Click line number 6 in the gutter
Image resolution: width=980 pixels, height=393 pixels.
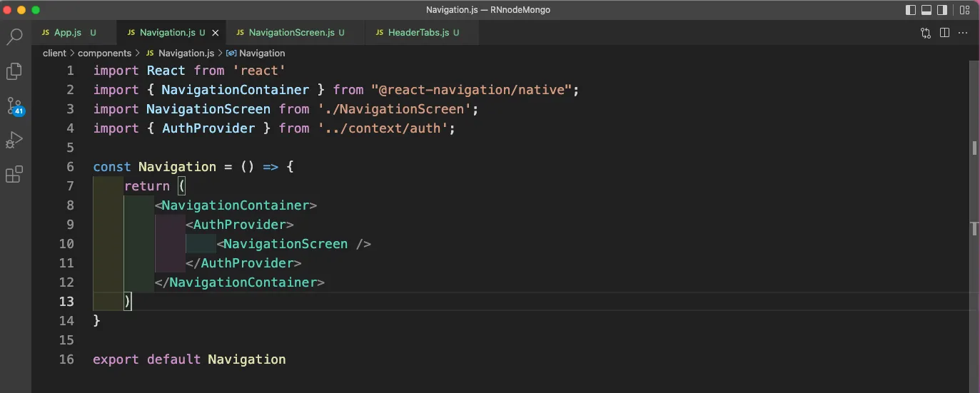tap(70, 167)
